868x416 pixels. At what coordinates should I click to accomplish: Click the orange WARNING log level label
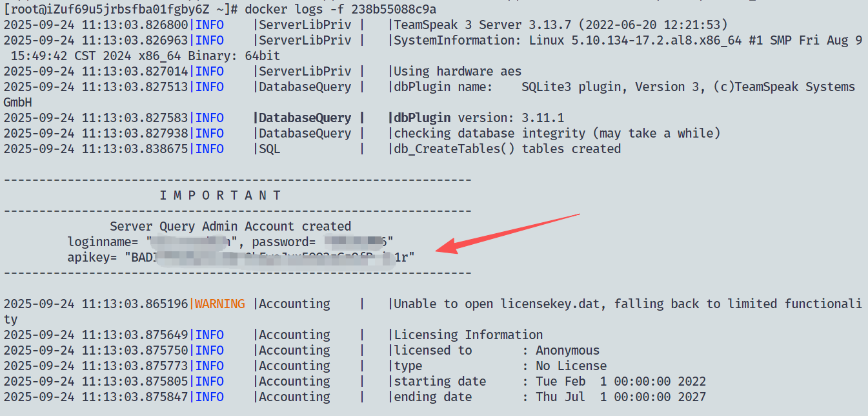pyautogui.click(x=219, y=304)
